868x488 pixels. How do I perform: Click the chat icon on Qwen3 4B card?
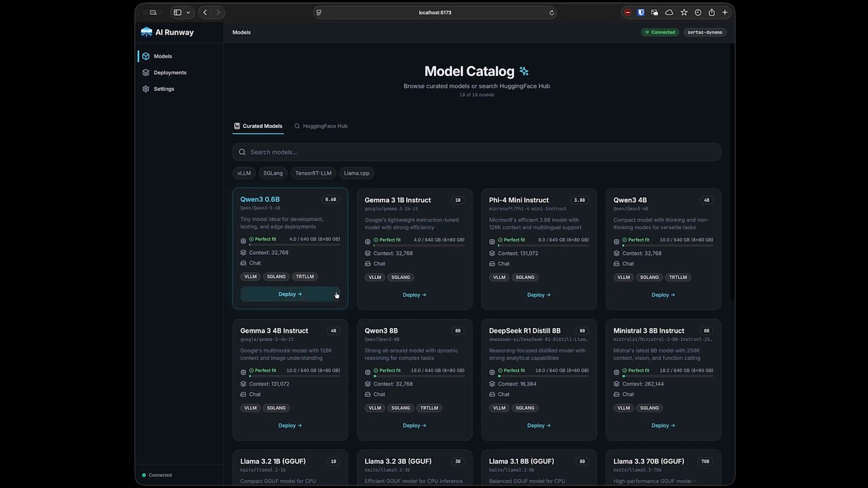617,264
